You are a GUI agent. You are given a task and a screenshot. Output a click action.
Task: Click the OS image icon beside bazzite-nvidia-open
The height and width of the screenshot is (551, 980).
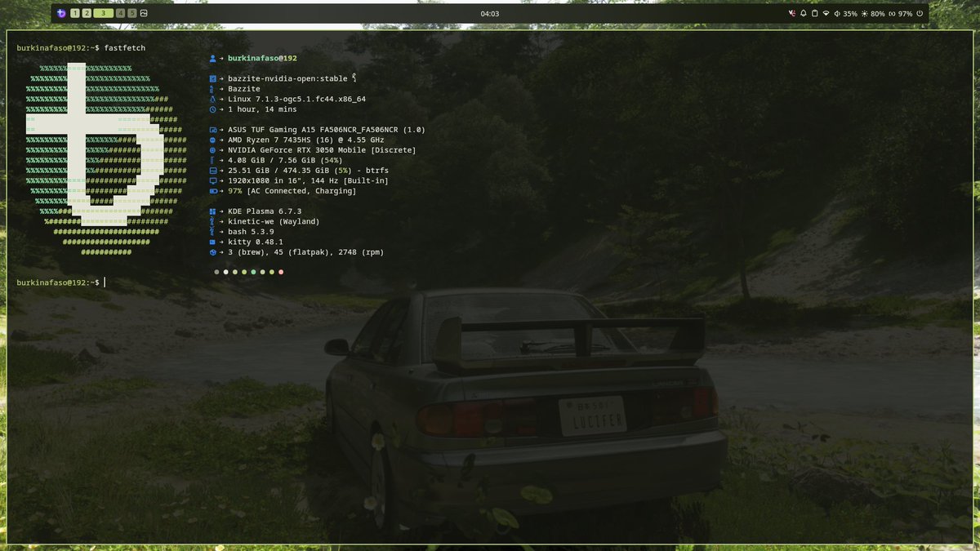point(212,78)
